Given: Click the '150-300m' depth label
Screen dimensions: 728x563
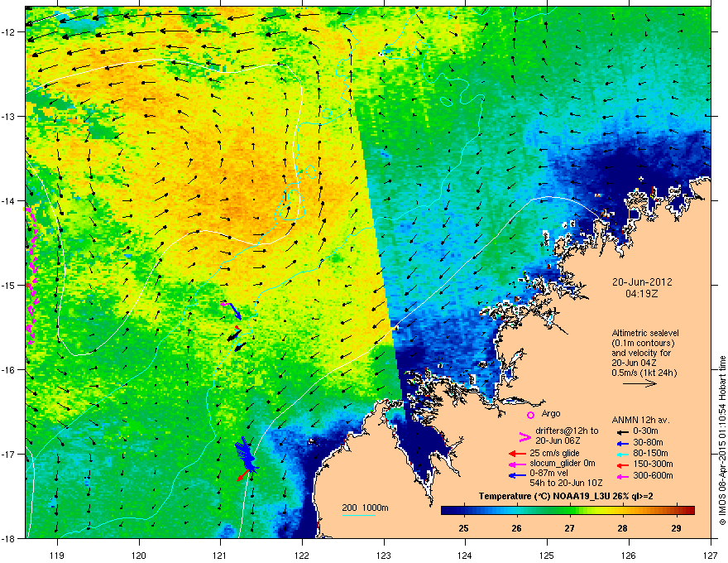Looking at the screenshot, I should point(653,464).
